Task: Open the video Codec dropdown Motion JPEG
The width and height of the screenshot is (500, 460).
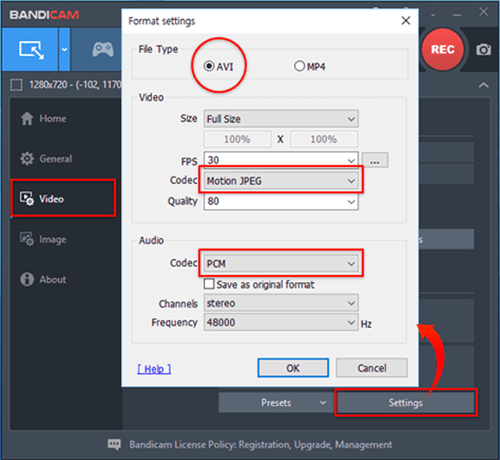Action: click(281, 181)
